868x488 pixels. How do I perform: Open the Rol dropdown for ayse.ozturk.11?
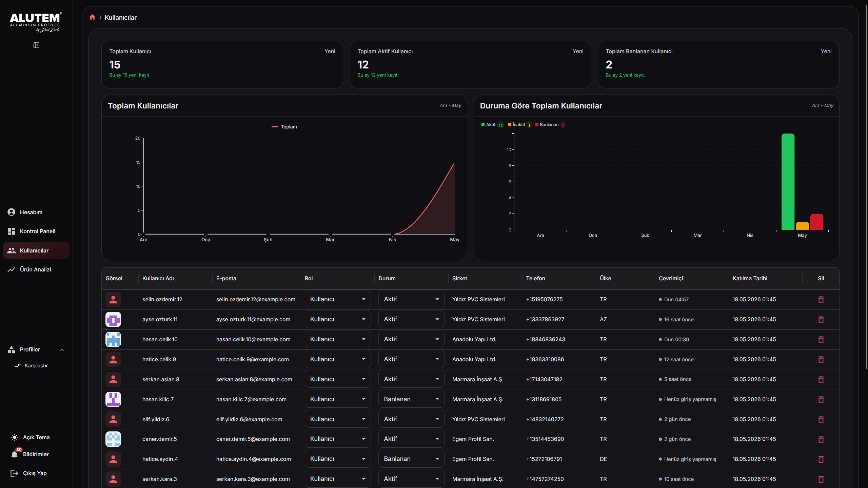click(338, 319)
